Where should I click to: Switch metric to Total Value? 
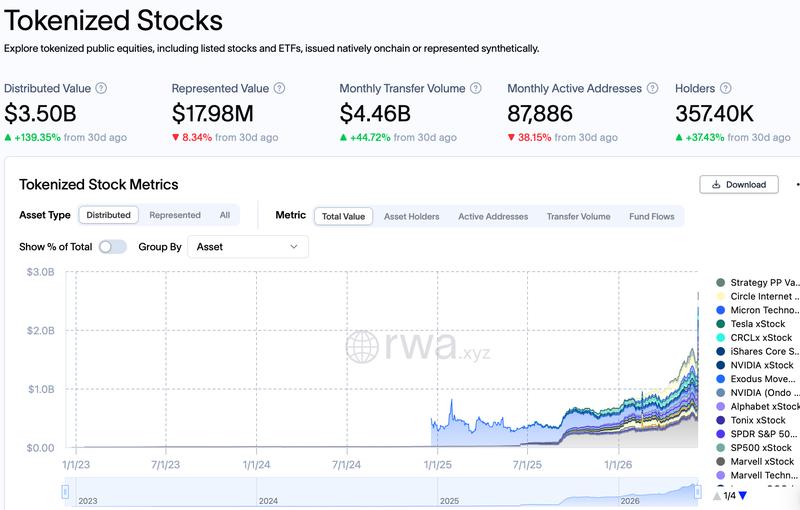[343, 216]
